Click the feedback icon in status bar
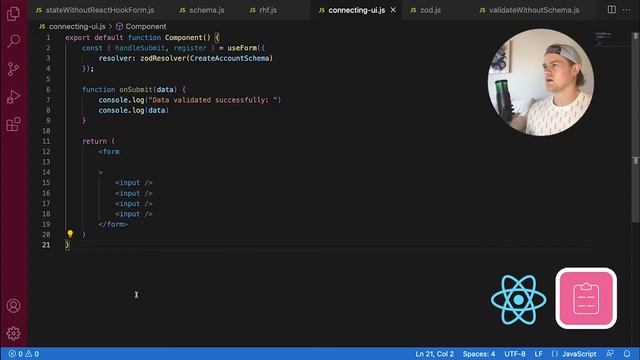This screenshot has width=640, height=360. tap(610, 354)
